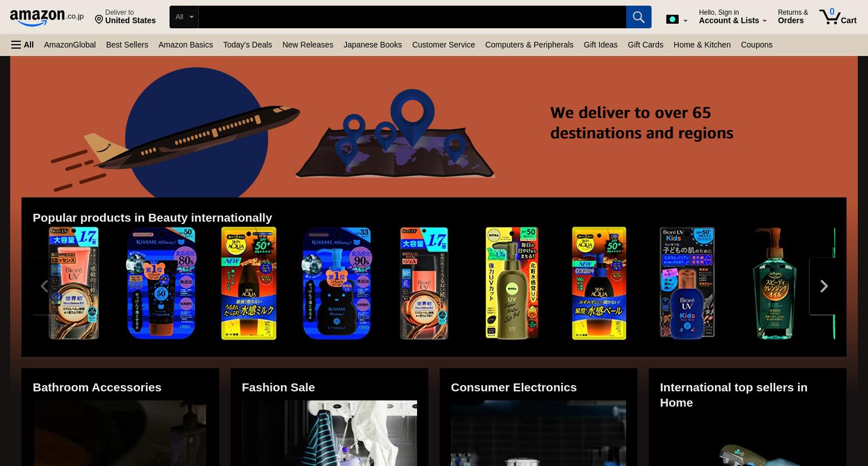Open Today's Deals in the nav bar

click(247, 45)
